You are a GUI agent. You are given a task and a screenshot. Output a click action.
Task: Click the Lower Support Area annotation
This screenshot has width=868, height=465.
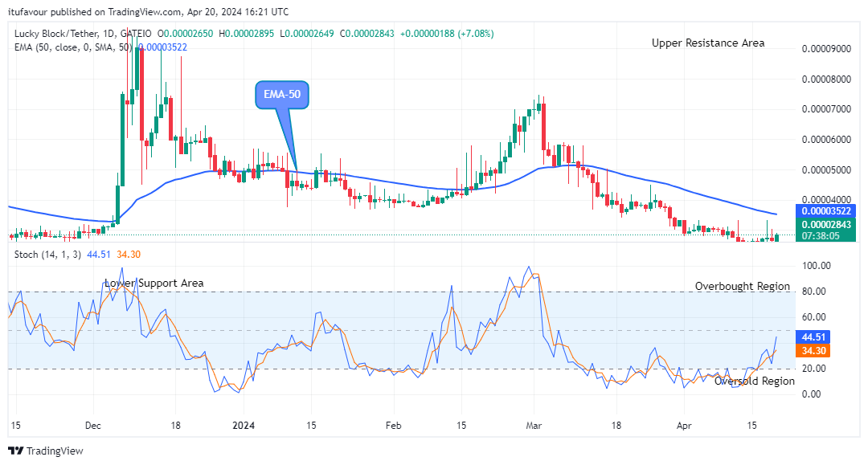tap(154, 283)
